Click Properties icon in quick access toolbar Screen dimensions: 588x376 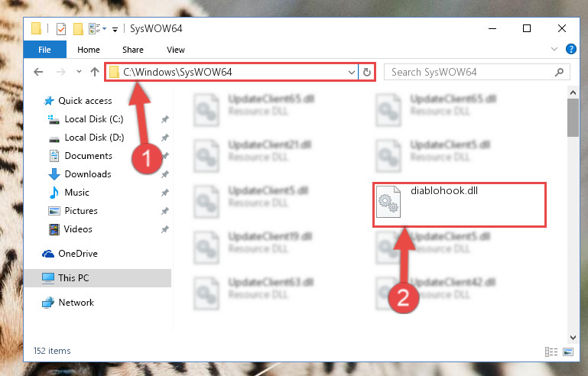pos(60,29)
